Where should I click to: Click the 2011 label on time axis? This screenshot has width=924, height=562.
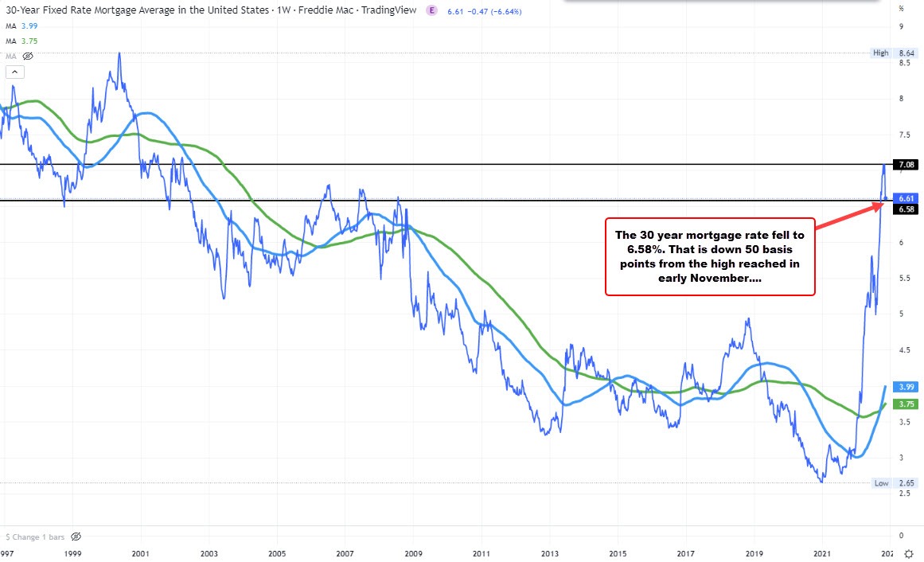point(481,554)
